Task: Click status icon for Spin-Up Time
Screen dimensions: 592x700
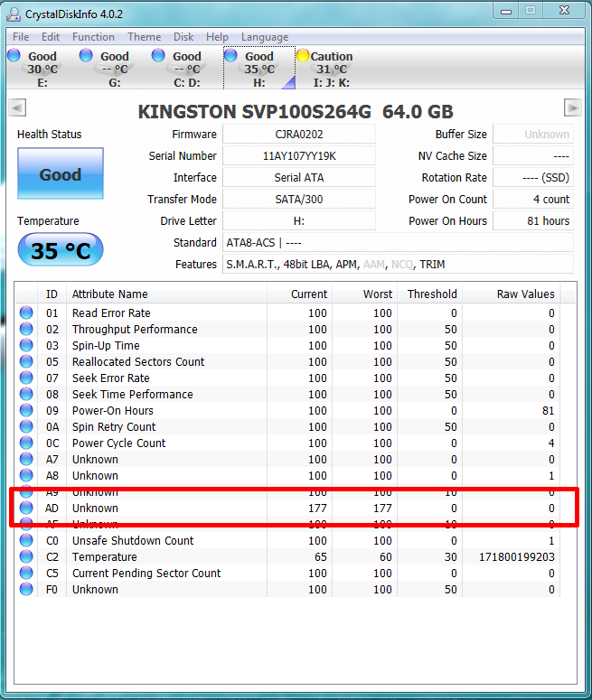Action: coord(26,345)
